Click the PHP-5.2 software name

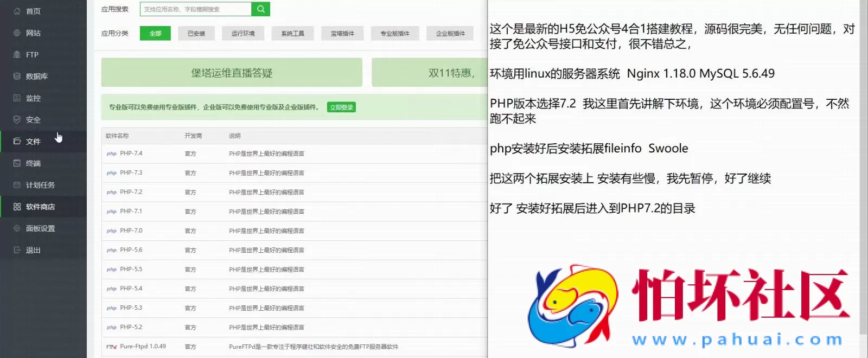[131, 327]
